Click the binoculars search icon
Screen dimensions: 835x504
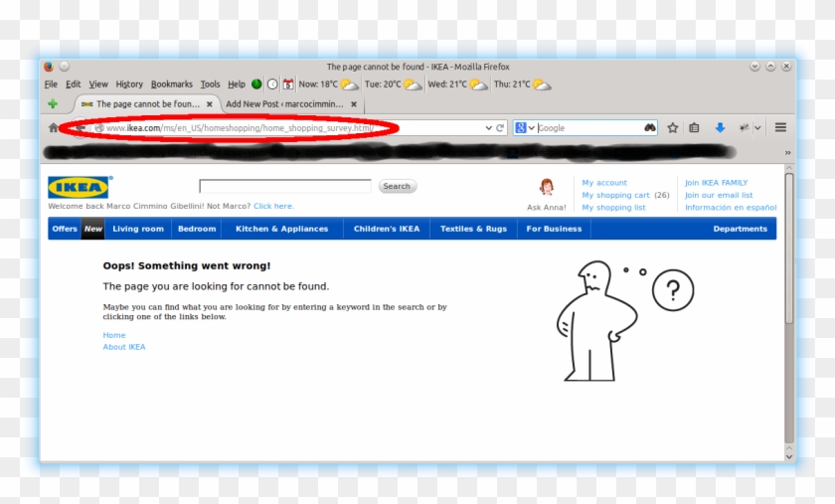[x=650, y=128]
